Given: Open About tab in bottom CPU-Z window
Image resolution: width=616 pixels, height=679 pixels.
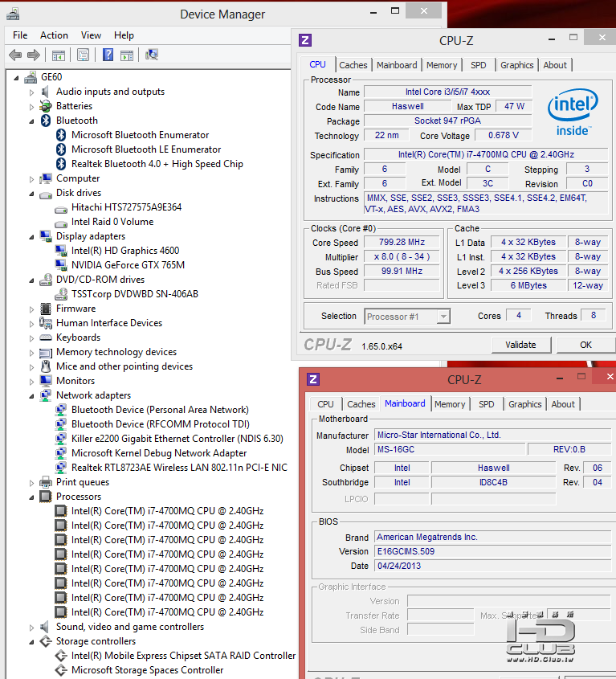Looking at the screenshot, I should (x=563, y=404).
